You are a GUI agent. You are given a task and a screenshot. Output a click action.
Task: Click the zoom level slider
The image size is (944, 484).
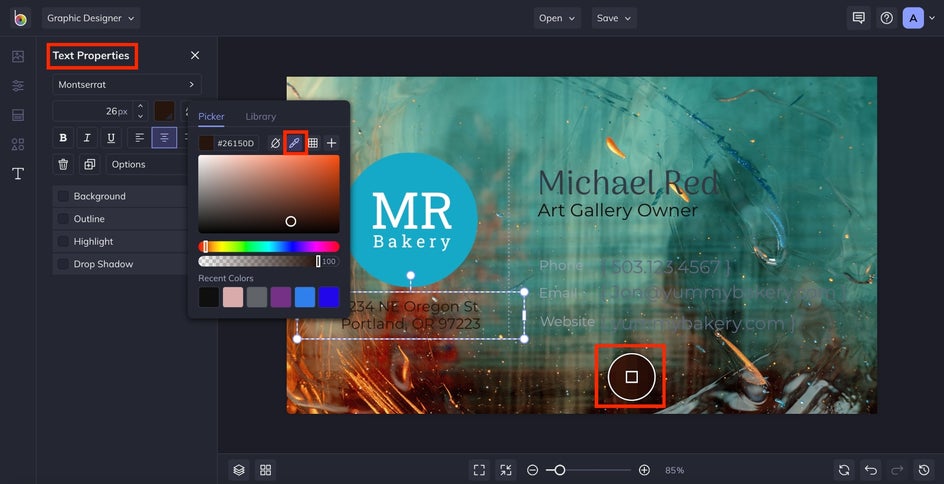tap(589, 470)
